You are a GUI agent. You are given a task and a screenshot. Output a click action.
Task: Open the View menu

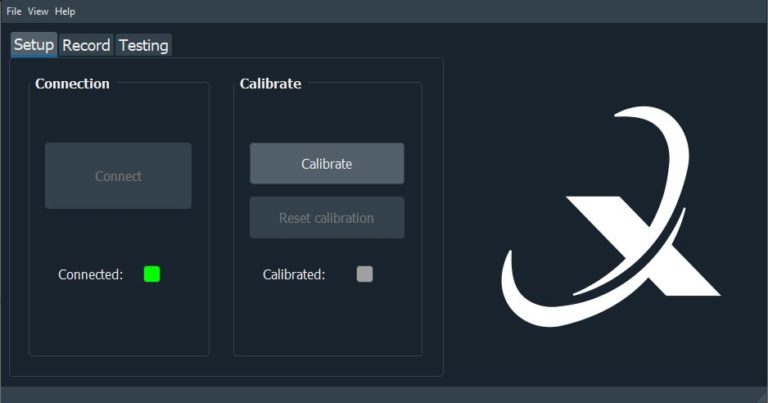(38, 11)
